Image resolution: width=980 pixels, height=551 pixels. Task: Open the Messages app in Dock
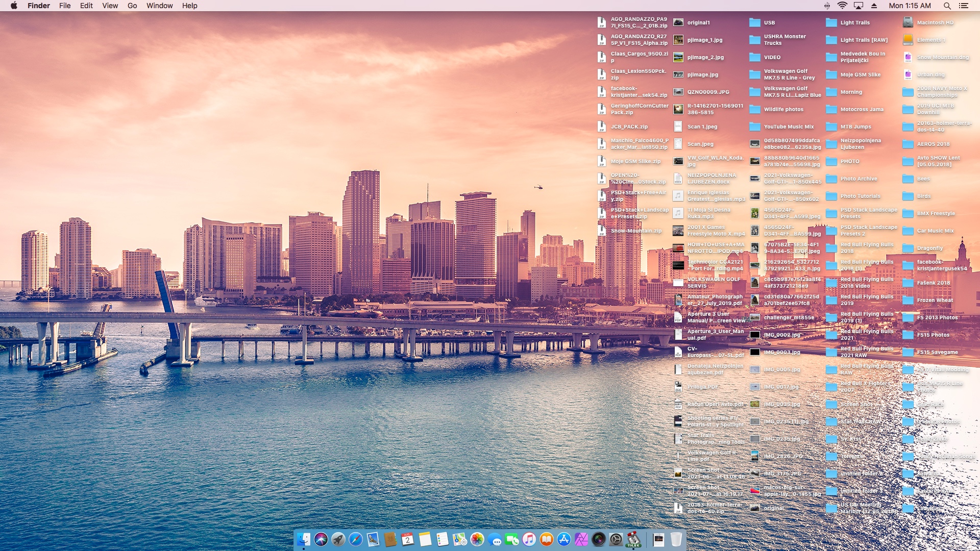pos(495,539)
